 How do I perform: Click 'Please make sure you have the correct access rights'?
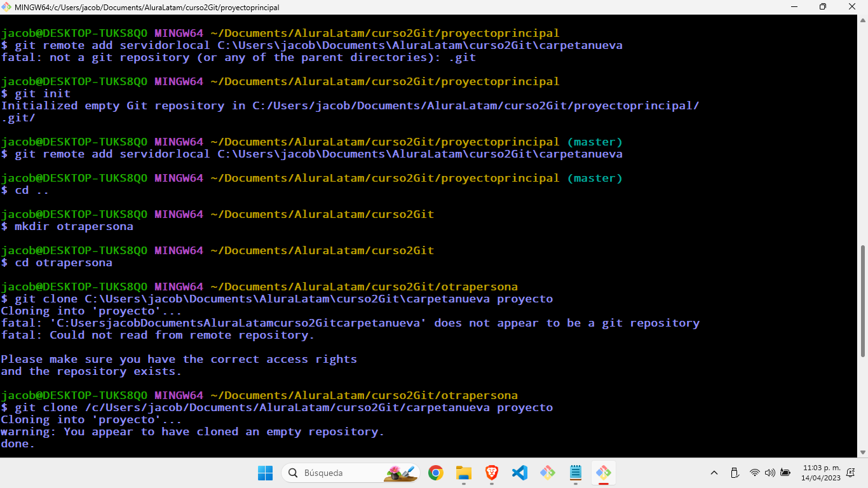(x=179, y=359)
